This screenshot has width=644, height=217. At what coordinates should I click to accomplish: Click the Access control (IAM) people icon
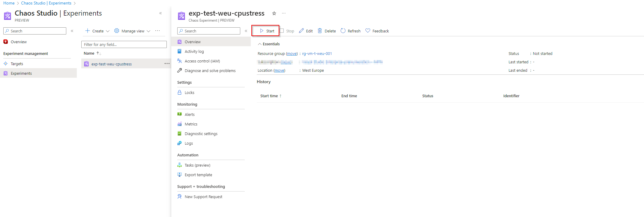pyautogui.click(x=179, y=61)
